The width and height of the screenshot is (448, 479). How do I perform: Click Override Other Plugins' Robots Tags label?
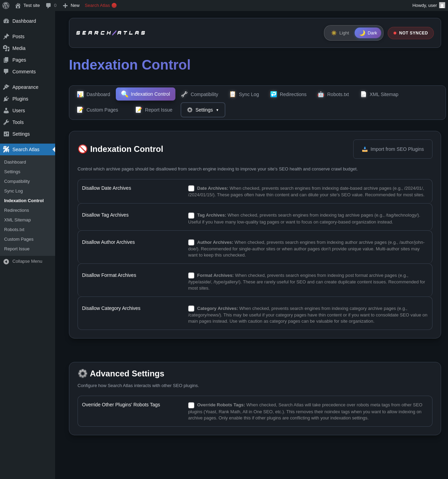pos(121,405)
